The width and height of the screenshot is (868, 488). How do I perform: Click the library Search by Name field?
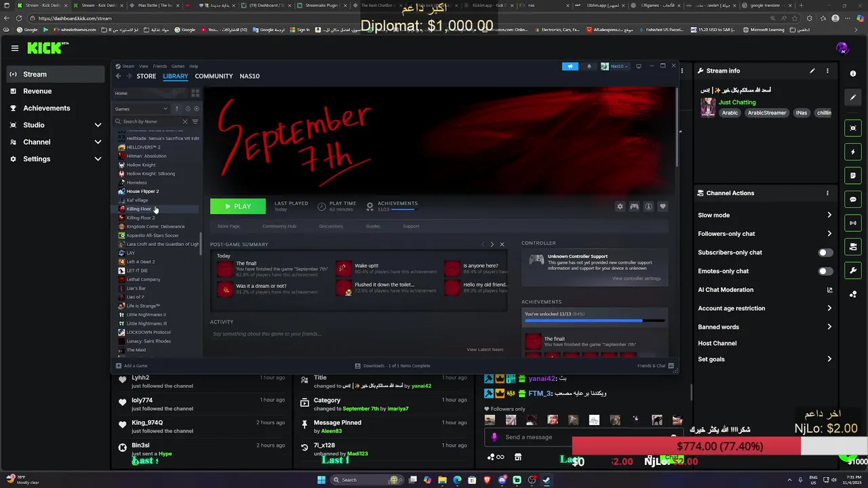click(151, 121)
